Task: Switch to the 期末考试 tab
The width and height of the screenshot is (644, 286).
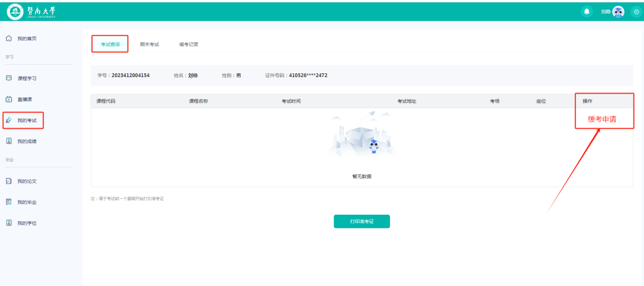Action: 149,44
